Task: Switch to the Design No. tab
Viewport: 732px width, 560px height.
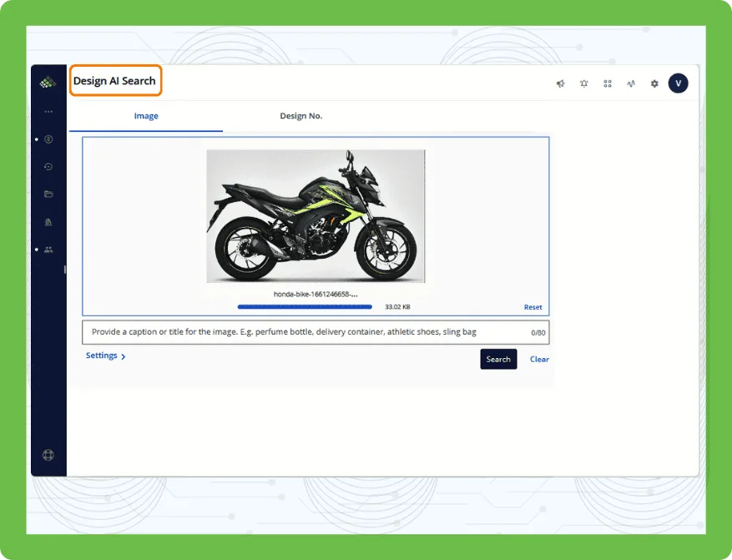Action: [x=301, y=116]
